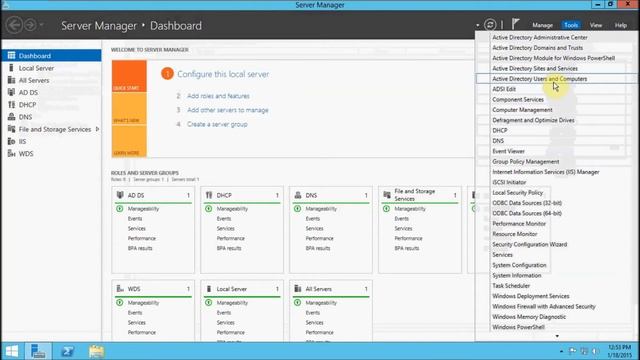The width and height of the screenshot is (640, 360).
Task: Open BPA results in DNS tile
Action: coord(318,248)
